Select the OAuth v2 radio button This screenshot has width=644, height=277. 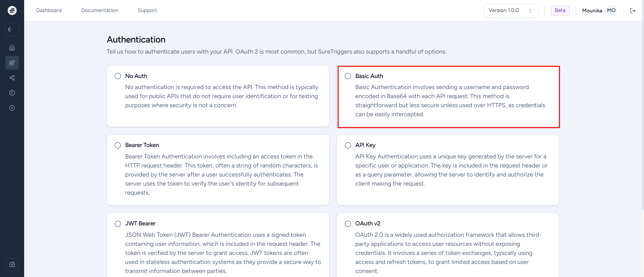click(x=348, y=224)
